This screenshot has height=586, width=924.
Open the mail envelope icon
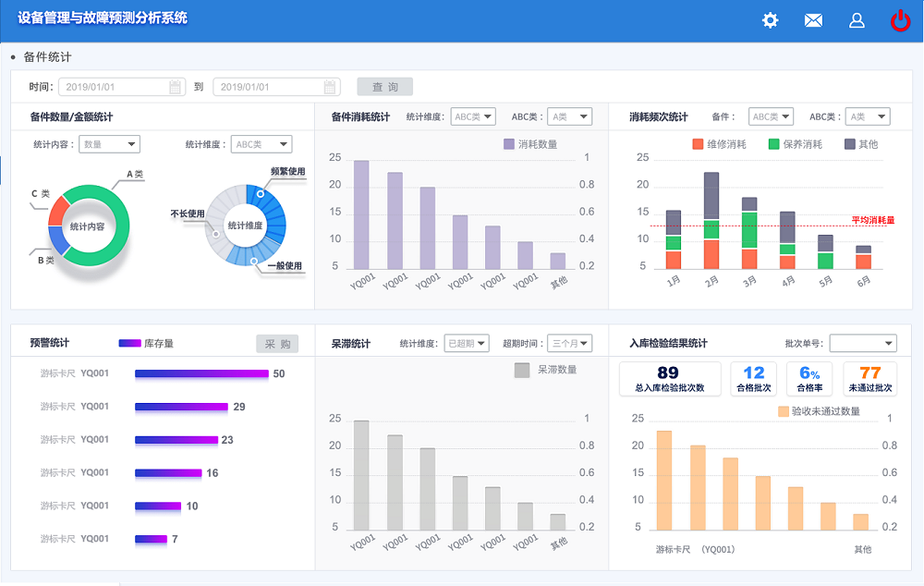tap(813, 20)
